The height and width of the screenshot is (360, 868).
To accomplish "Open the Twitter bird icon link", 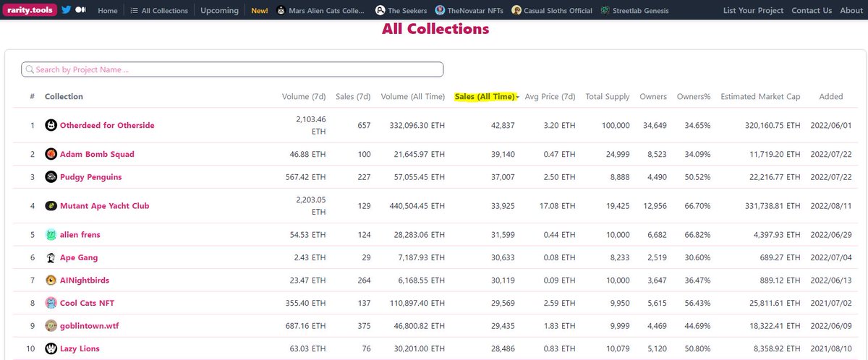I will pyautogui.click(x=66, y=11).
